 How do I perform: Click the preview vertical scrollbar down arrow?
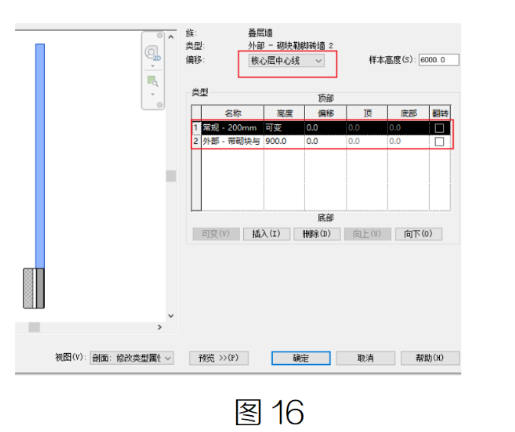pos(171,316)
